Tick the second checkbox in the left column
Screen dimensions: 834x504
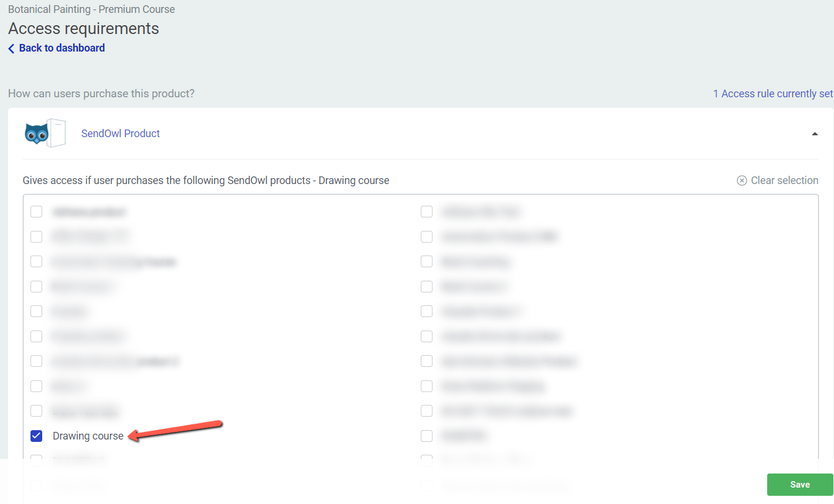(36, 236)
